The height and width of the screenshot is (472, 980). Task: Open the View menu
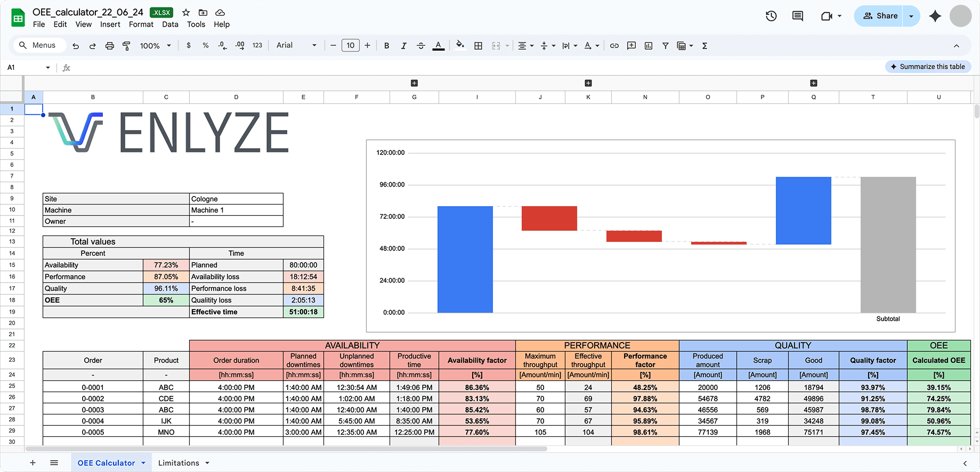84,25
